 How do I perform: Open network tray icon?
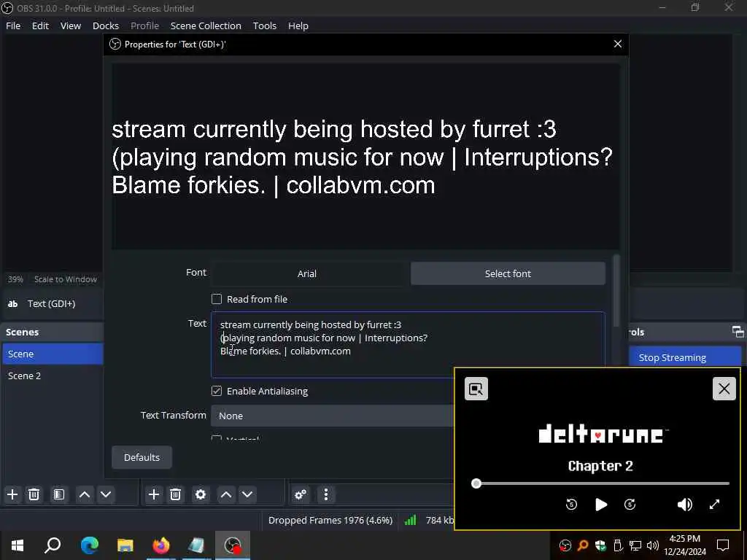pos(635,545)
